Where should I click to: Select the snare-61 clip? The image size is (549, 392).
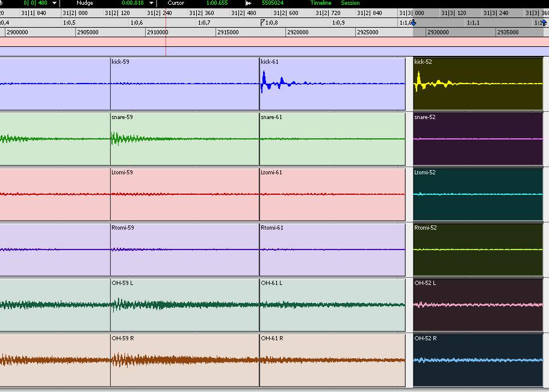(332, 139)
